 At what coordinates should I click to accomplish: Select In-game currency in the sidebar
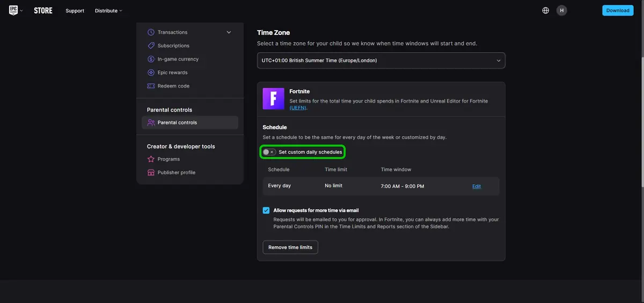pos(178,59)
